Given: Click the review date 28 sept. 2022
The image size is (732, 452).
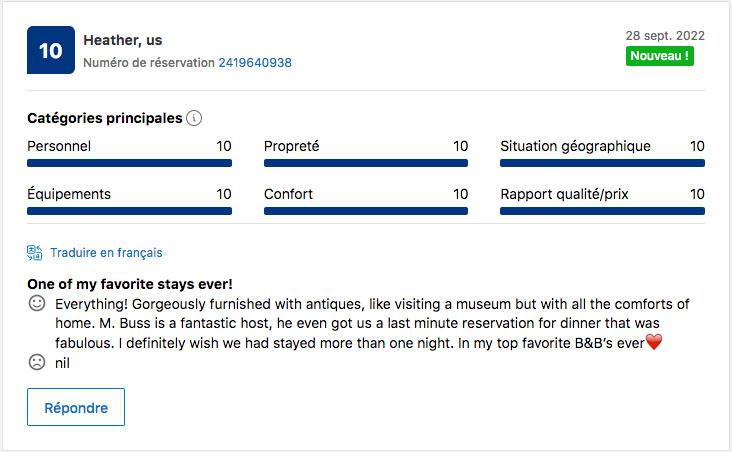Looking at the screenshot, I should (665, 36).
